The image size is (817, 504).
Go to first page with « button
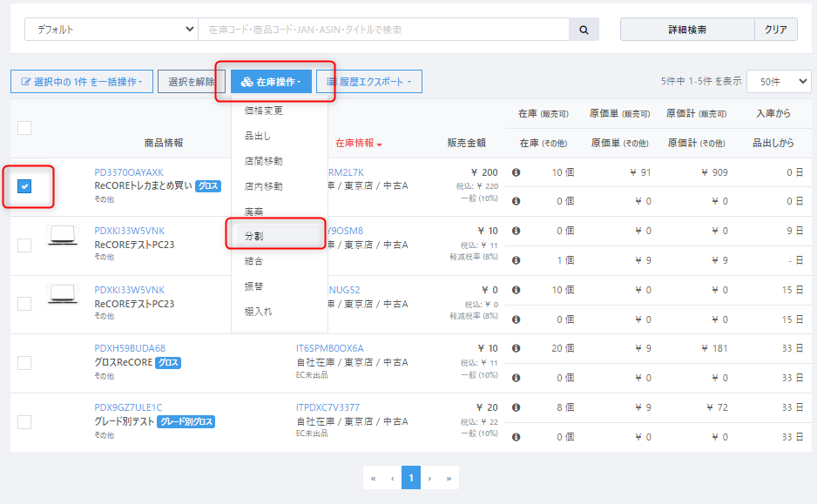(x=373, y=478)
